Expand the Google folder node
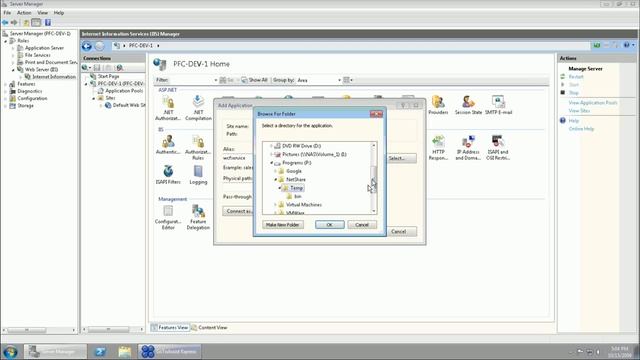This screenshot has height=360, width=640. [x=276, y=171]
